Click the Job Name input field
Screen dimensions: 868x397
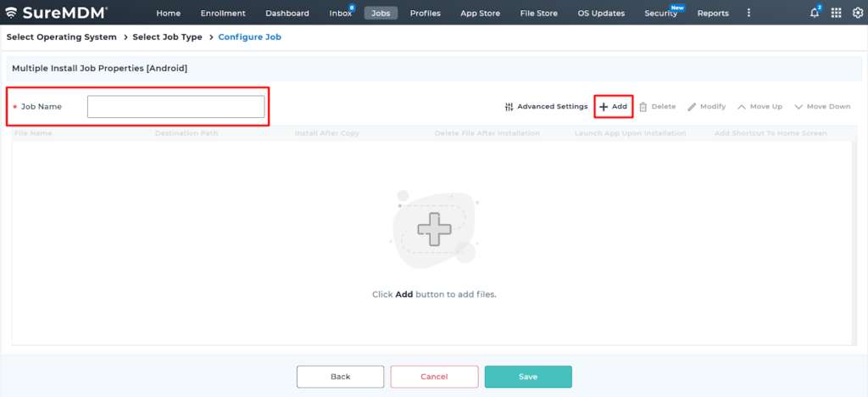175,107
